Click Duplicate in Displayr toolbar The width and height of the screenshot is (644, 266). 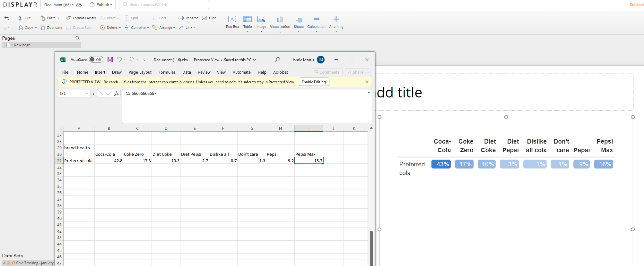pos(51,28)
